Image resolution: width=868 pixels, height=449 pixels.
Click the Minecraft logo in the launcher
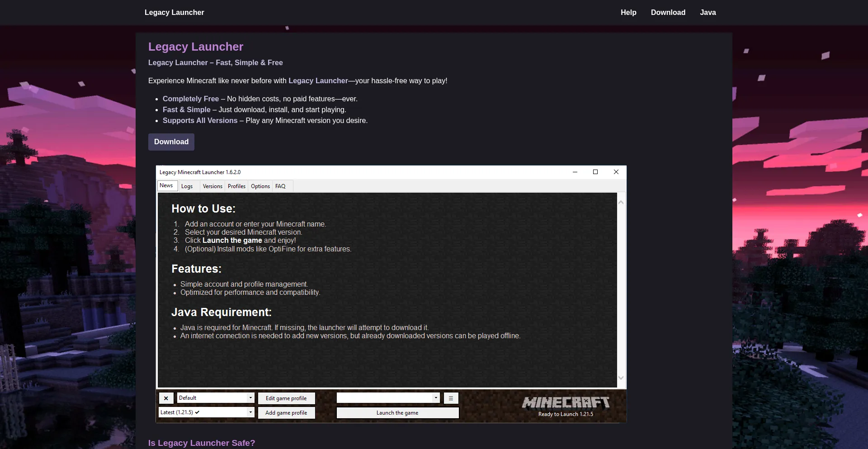pos(566,402)
